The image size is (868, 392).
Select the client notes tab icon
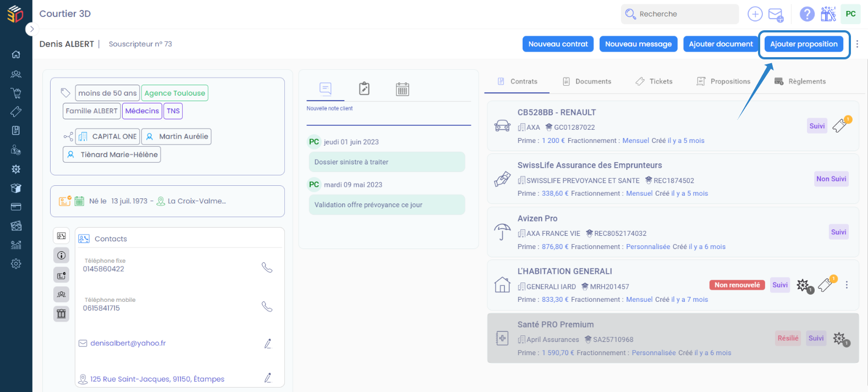326,89
